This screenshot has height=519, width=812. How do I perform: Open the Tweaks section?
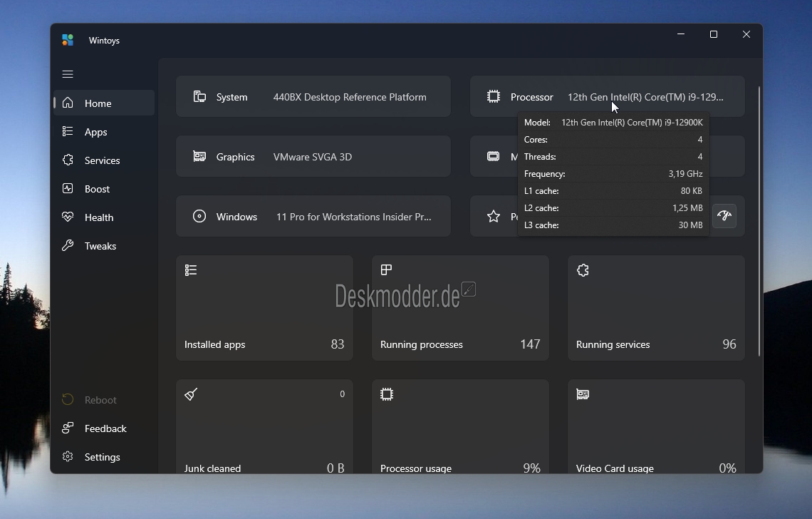(x=104, y=246)
